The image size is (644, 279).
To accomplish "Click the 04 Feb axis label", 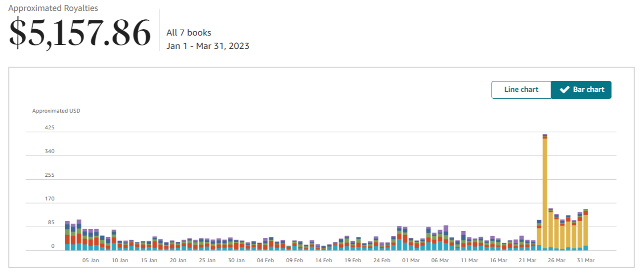I will tap(265, 260).
